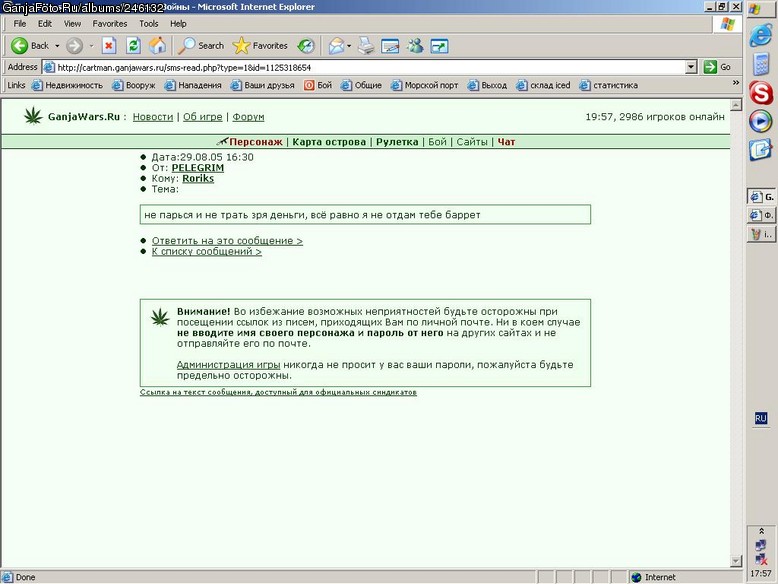Click the Go button beside address bar

tap(717, 67)
